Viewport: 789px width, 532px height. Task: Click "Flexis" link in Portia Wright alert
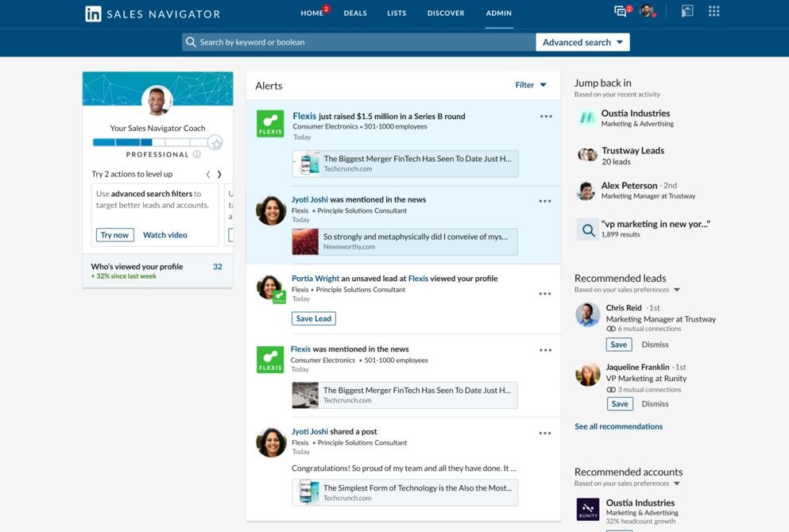point(418,279)
